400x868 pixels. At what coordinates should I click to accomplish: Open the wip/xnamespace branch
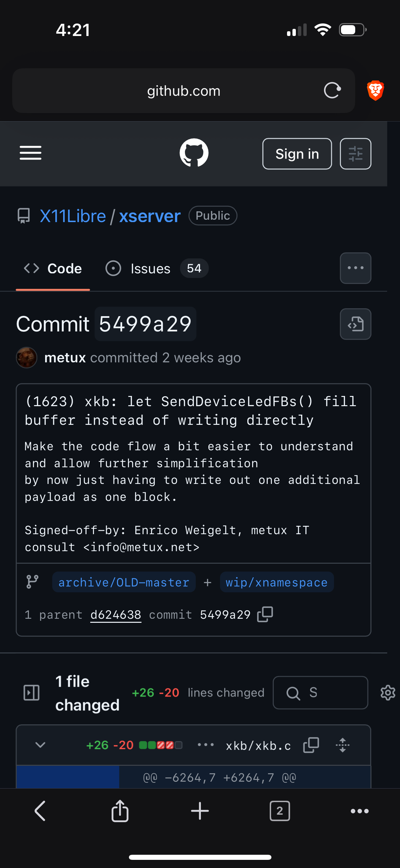click(x=277, y=582)
